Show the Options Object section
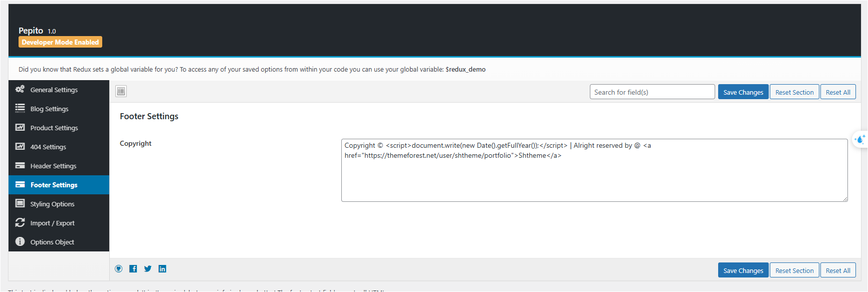Viewport: 868px width, 292px height. tap(59, 242)
